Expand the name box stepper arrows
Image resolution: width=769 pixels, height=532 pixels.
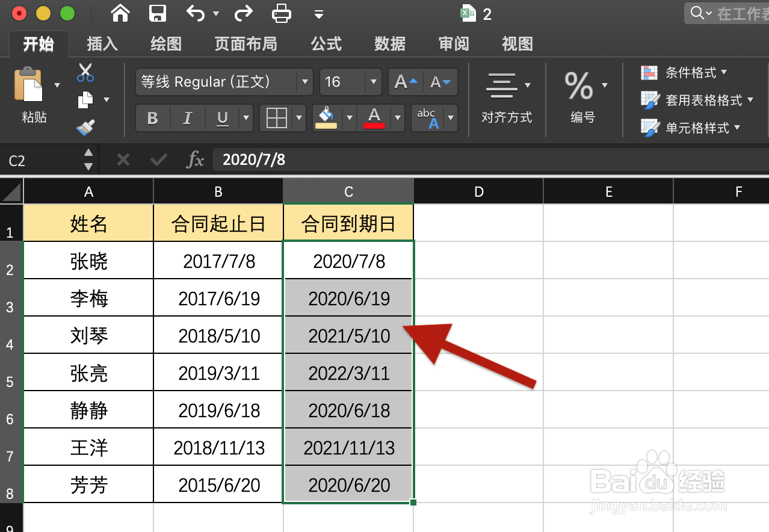click(x=88, y=159)
